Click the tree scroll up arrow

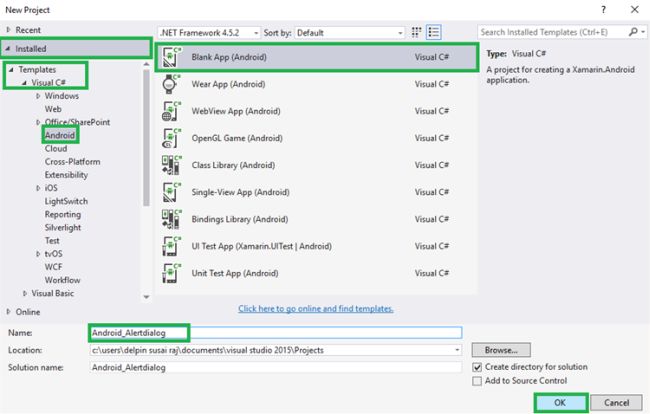146,64
